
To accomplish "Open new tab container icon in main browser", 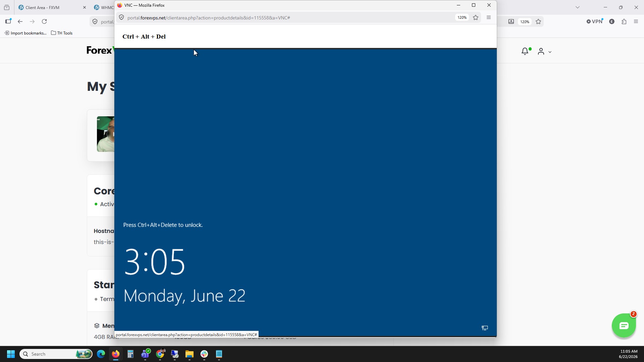I will tap(8, 21).
